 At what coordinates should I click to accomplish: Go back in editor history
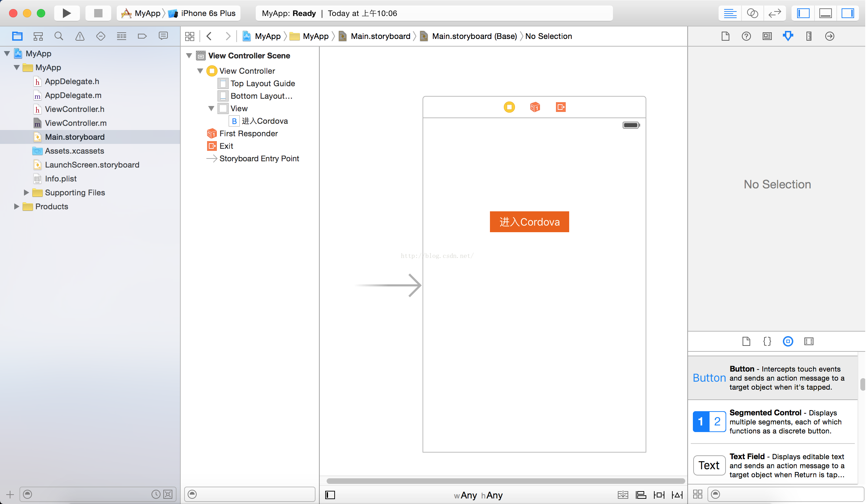pos(209,36)
